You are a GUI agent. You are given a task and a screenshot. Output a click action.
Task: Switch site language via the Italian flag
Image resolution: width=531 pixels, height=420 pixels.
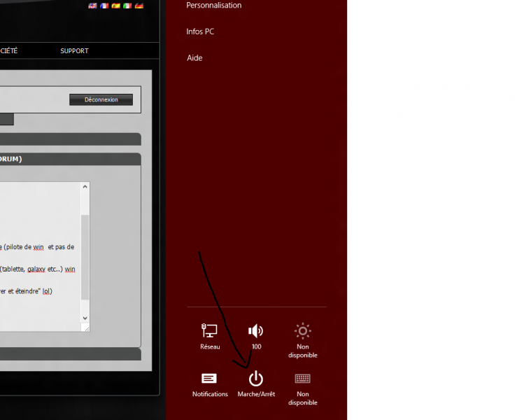pyautogui.click(x=127, y=6)
